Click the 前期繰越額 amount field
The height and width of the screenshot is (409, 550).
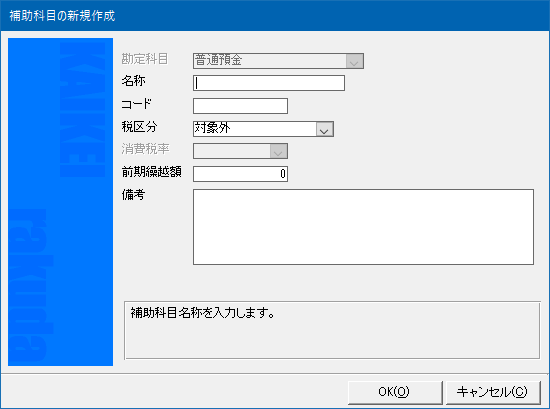click(240, 174)
